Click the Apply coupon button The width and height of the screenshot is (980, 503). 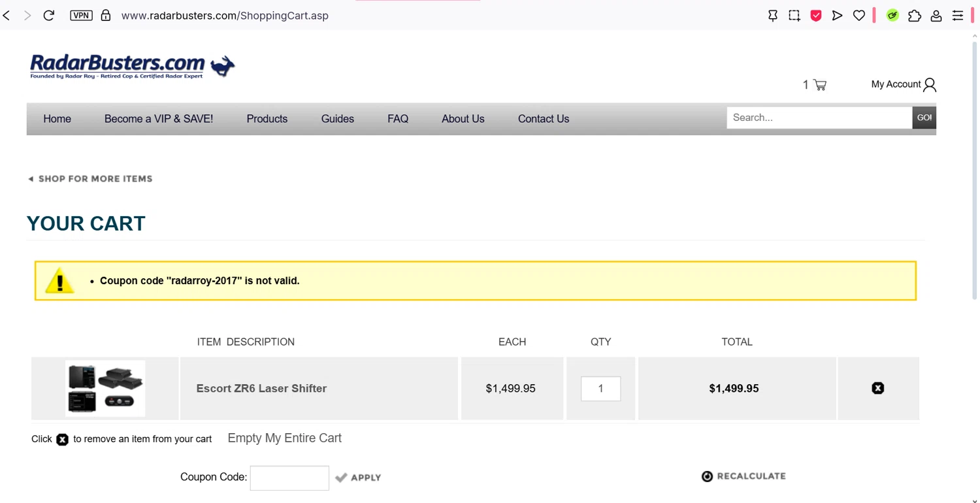358,478
